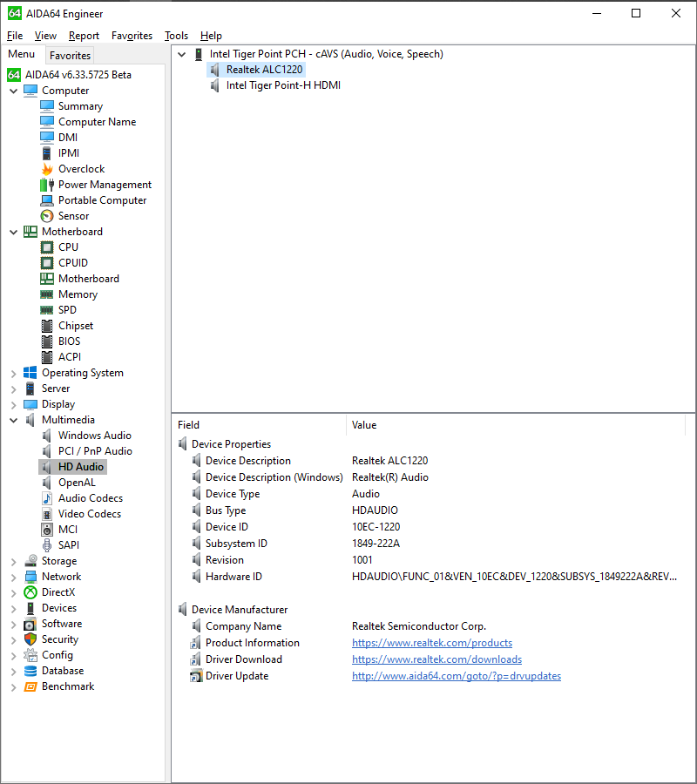This screenshot has width=697, height=784.
Task: Click the Portable Computer laptop icon
Action: point(47,200)
